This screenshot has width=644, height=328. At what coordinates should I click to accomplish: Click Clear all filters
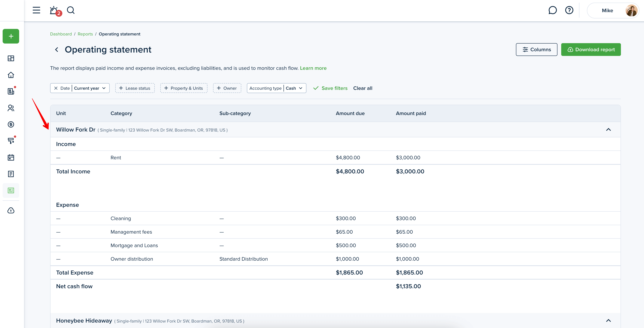coord(363,88)
